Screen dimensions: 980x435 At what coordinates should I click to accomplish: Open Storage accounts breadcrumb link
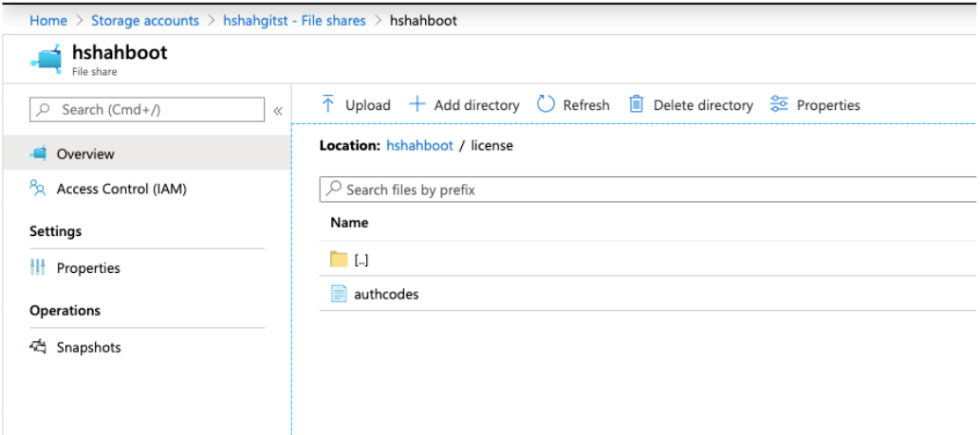[x=145, y=20]
